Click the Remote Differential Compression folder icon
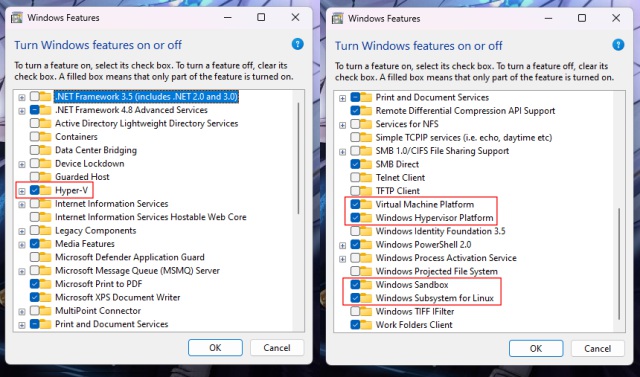 366,111
